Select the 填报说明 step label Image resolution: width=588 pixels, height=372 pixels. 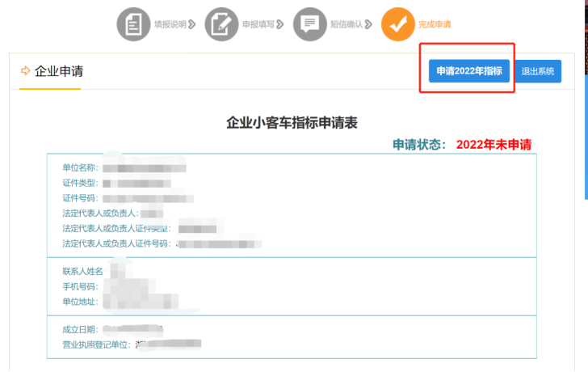coord(170,24)
